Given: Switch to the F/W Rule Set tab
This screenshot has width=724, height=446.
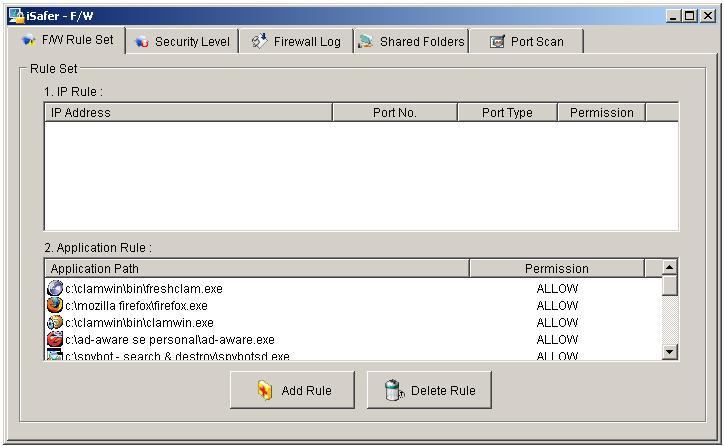Looking at the screenshot, I should [66, 41].
